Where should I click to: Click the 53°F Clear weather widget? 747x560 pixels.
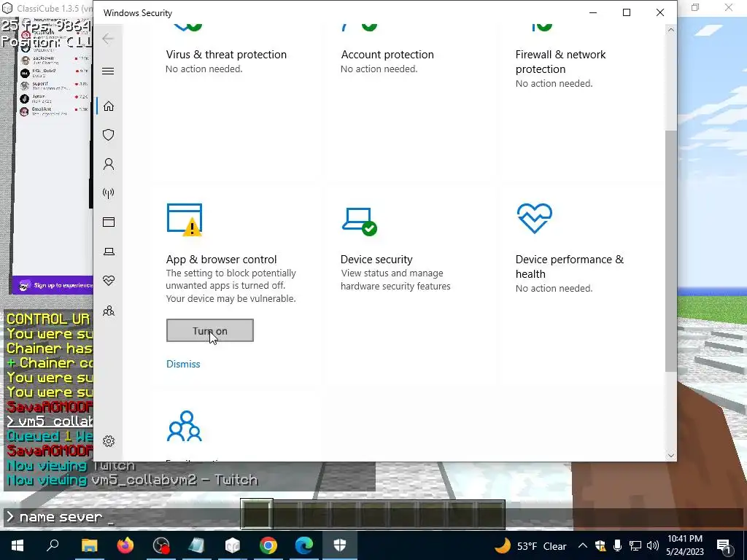531,545
